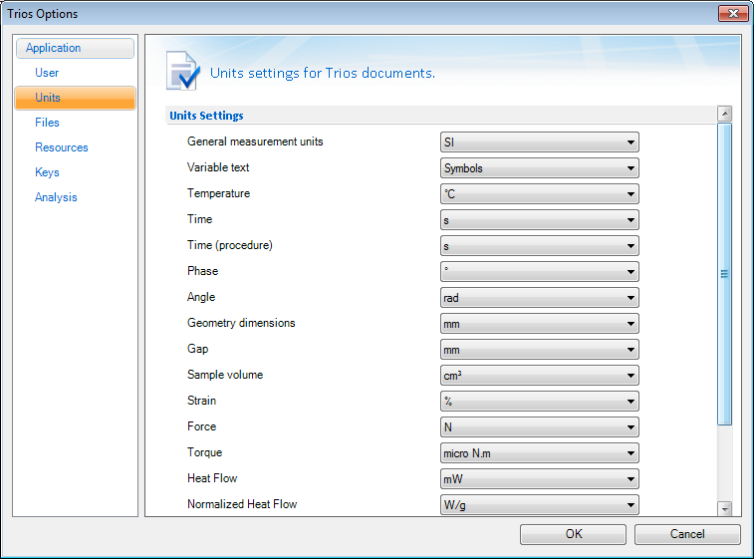Select the Units options page
The height and width of the screenshot is (560, 754).
pyautogui.click(x=75, y=98)
